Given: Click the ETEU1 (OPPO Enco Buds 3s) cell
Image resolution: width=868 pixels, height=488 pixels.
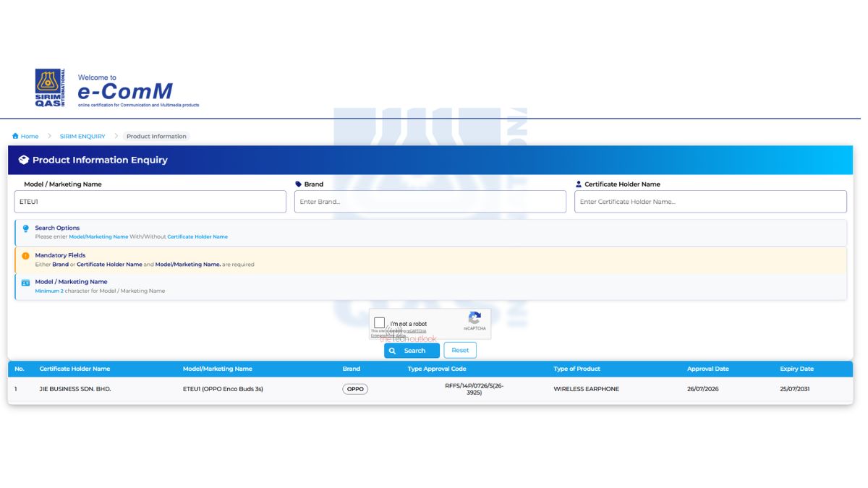Looking at the screenshot, I should click(x=223, y=389).
